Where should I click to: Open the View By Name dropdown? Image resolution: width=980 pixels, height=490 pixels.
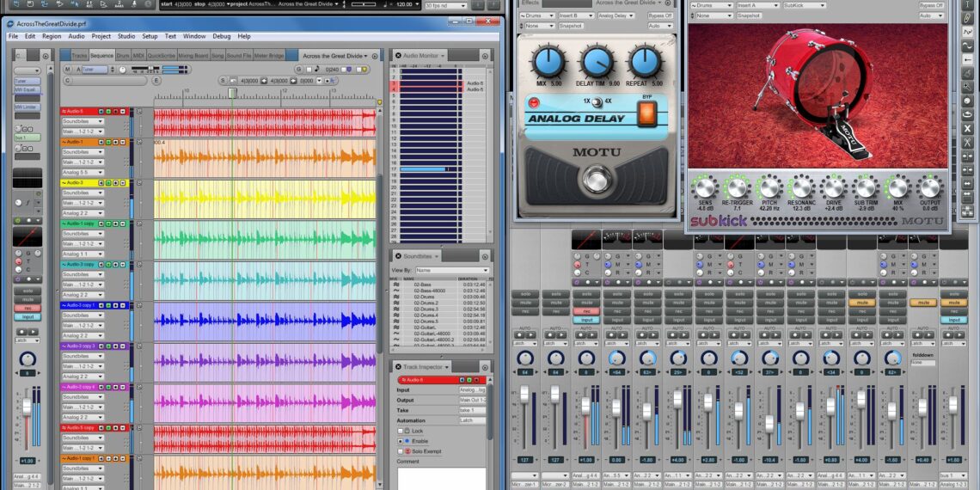pyautogui.click(x=451, y=270)
